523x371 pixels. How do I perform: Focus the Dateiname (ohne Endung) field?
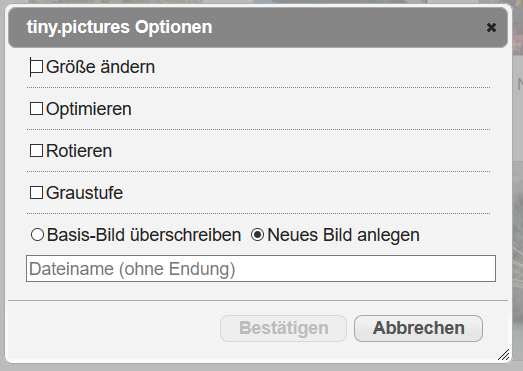[261, 269]
